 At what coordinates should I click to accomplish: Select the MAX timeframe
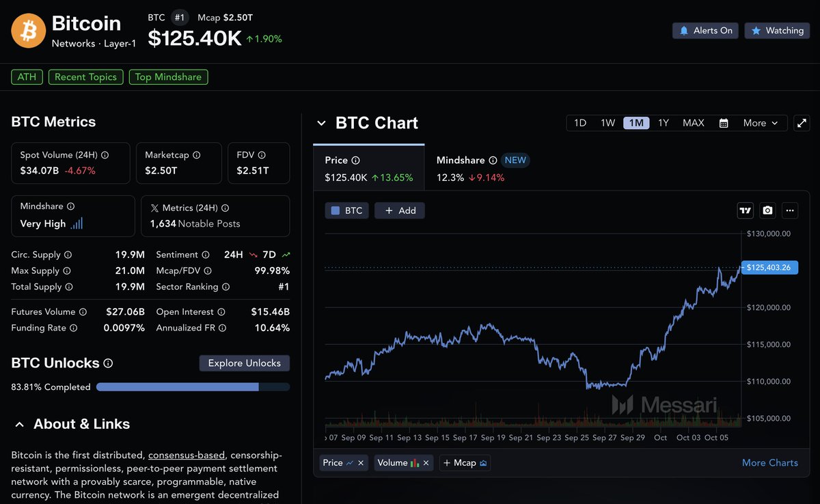[x=694, y=123]
